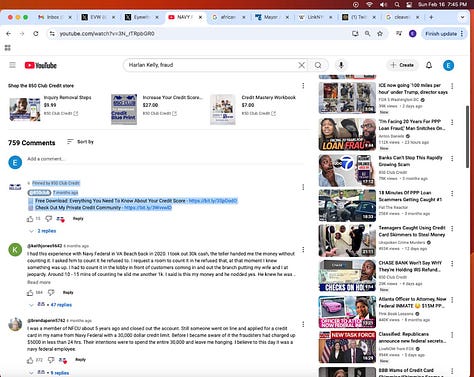Screen dimensions: 474x377
Task: Open menu for Classified Republicans video
Action: 452,335
